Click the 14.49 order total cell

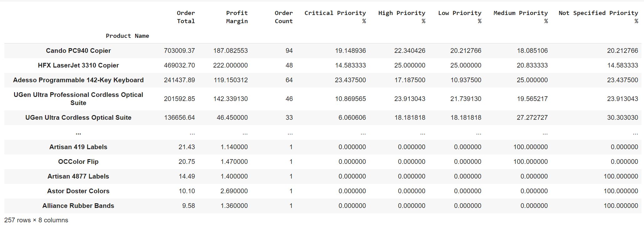[x=187, y=176]
